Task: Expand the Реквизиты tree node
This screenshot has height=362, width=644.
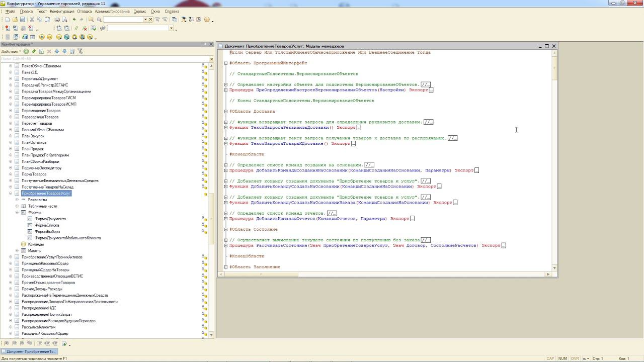Action: click(x=17, y=200)
